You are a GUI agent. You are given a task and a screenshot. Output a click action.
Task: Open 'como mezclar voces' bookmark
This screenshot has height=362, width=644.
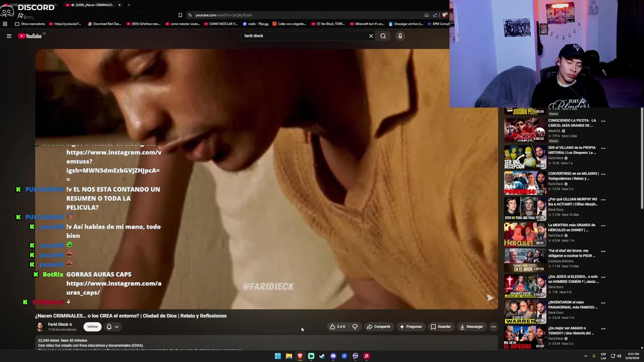click(182, 24)
